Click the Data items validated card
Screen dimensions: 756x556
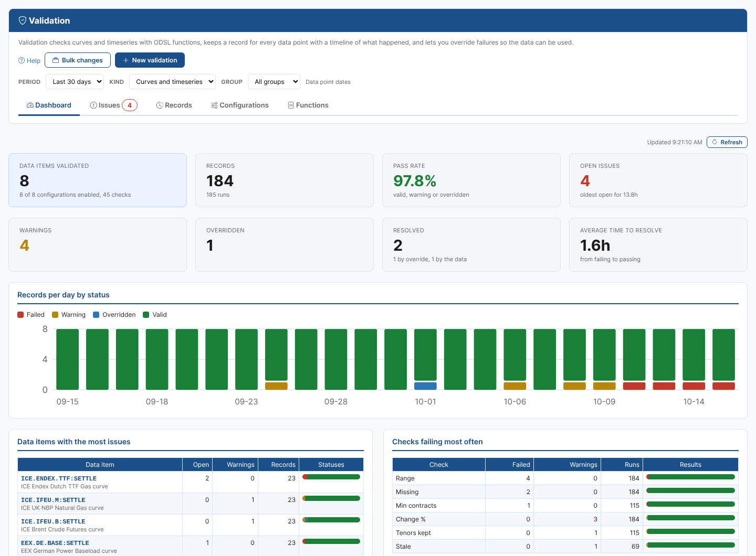98,180
